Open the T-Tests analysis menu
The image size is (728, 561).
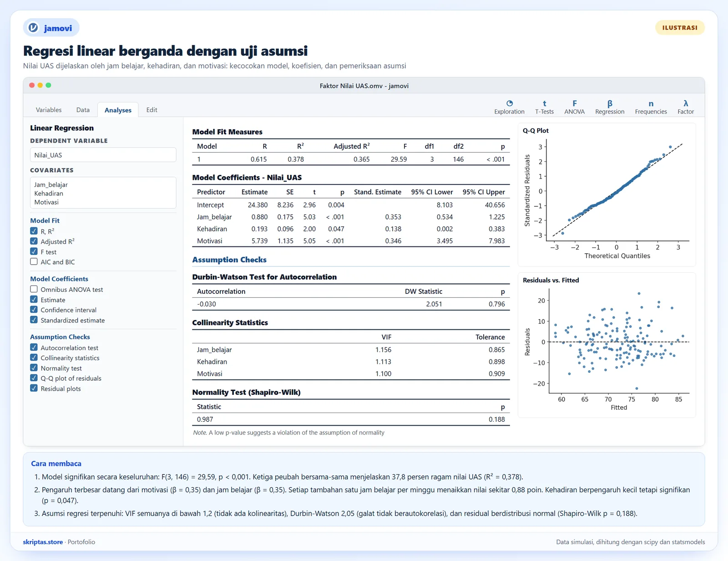(544, 107)
